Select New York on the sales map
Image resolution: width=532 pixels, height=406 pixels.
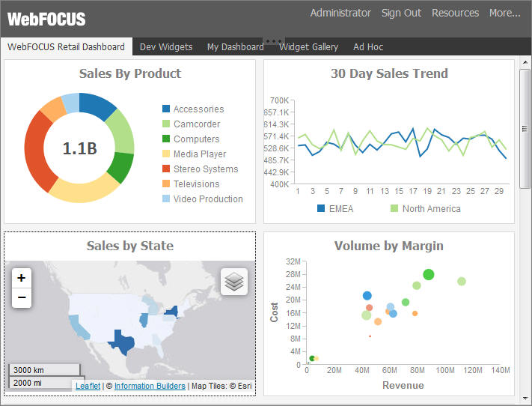click(x=173, y=312)
